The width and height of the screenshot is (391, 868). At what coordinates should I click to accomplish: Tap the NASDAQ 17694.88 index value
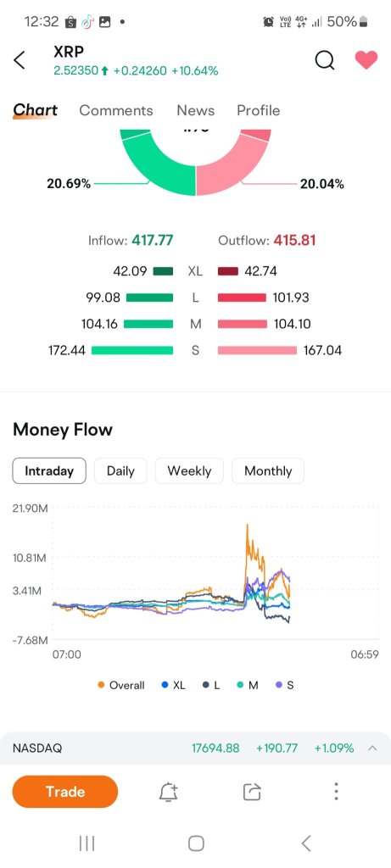click(x=215, y=748)
